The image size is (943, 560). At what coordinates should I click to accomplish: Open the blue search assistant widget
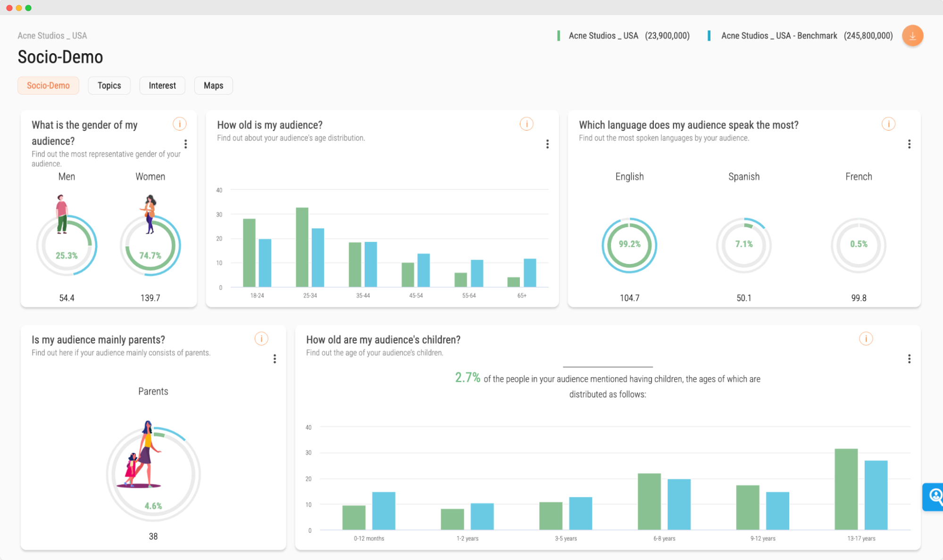tap(933, 496)
